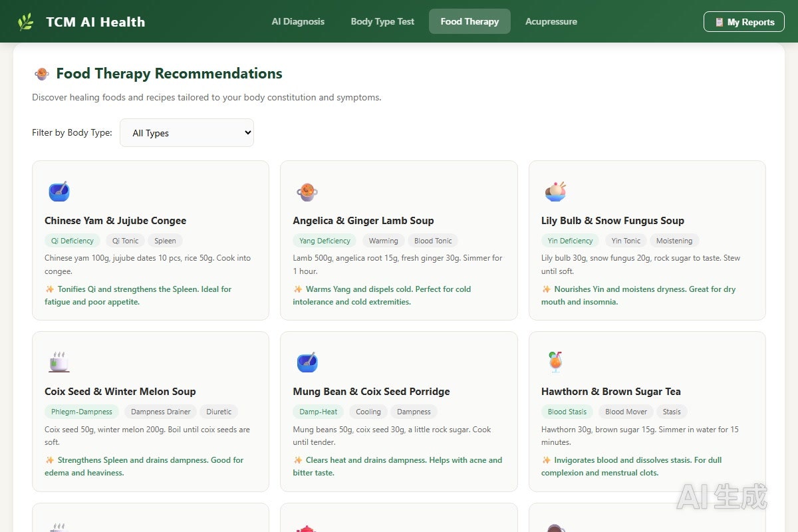Click the Phlegm-Dampness tag
The height and width of the screenshot is (532, 798).
coord(82,412)
